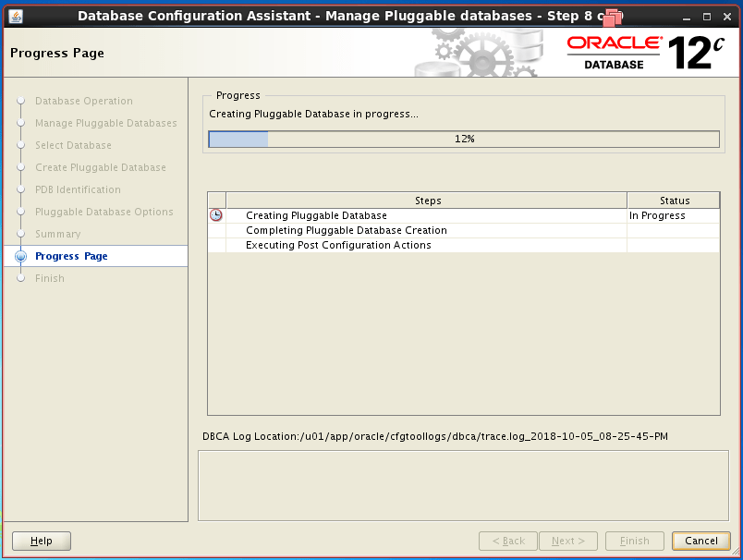Click the Finish step bullet in sidebar
The height and width of the screenshot is (560, 743).
pyautogui.click(x=20, y=278)
